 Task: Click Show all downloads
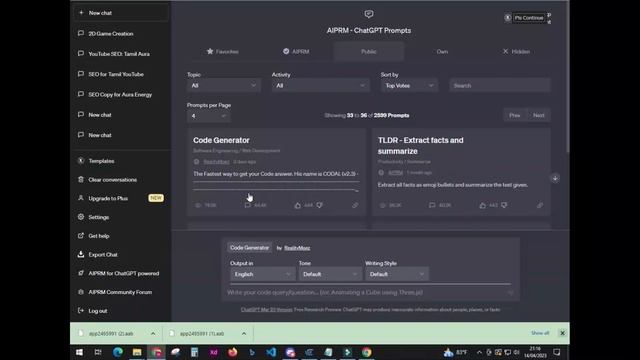click(540, 333)
